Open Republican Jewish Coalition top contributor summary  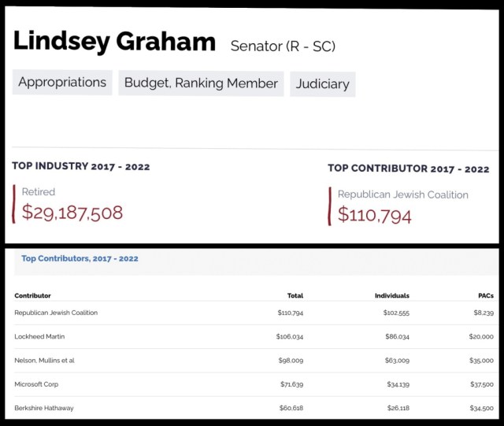[x=402, y=194]
